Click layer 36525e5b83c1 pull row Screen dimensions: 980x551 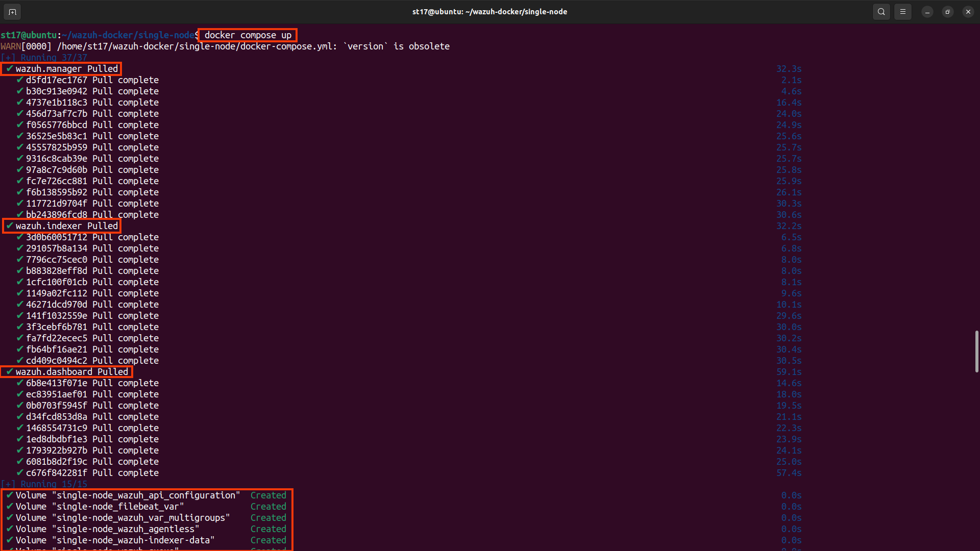pos(87,136)
